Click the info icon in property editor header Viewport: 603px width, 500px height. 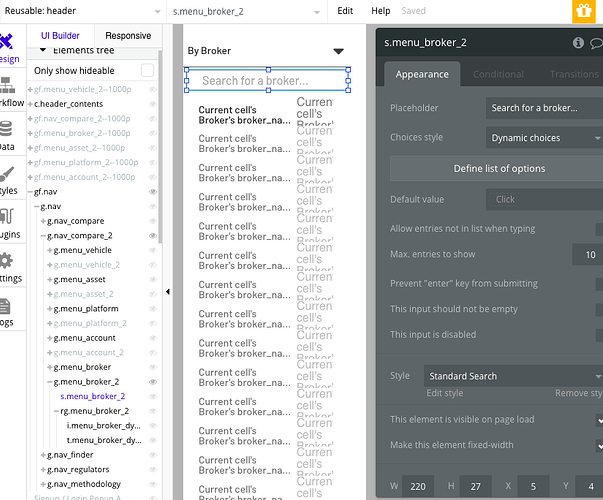click(x=578, y=43)
